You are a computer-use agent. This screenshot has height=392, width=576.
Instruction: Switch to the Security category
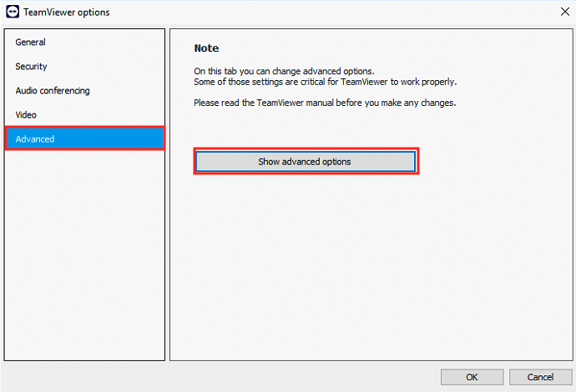(85, 67)
